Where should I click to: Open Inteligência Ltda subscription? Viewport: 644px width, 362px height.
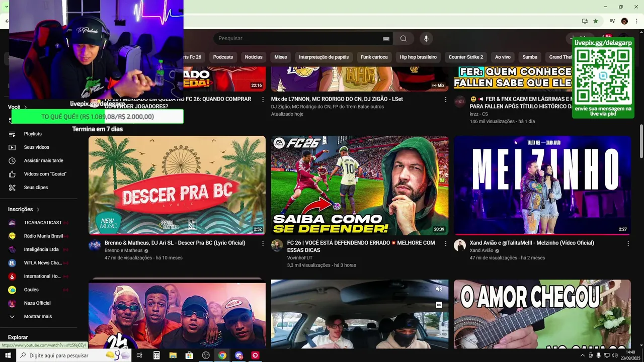[40, 249]
